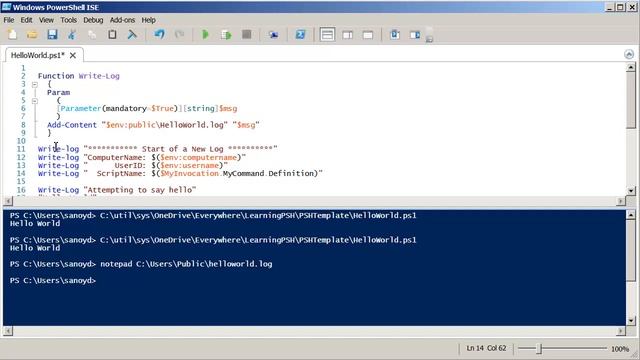Click the Run Selection icon

(x=226, y=35)
